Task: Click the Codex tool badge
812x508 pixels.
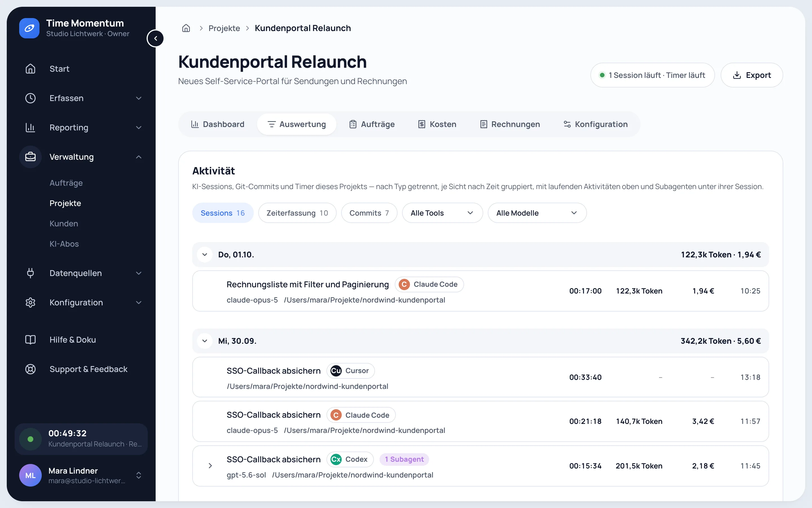Action: pos(350,459)
